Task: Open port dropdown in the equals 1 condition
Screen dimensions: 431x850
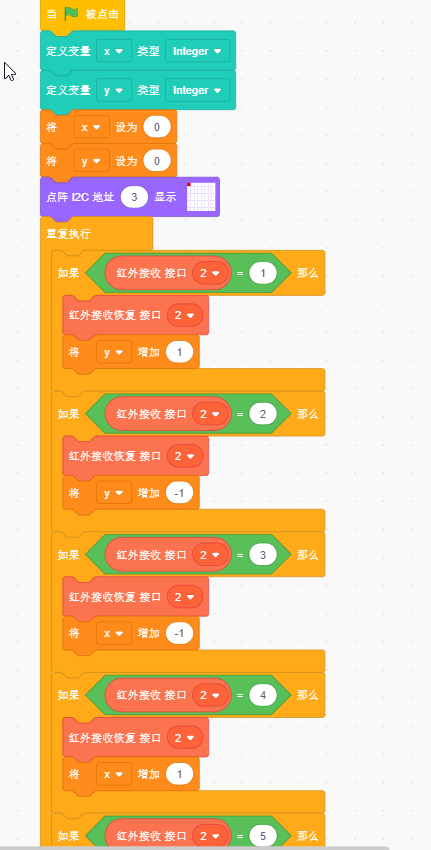Action: (210, 273)
